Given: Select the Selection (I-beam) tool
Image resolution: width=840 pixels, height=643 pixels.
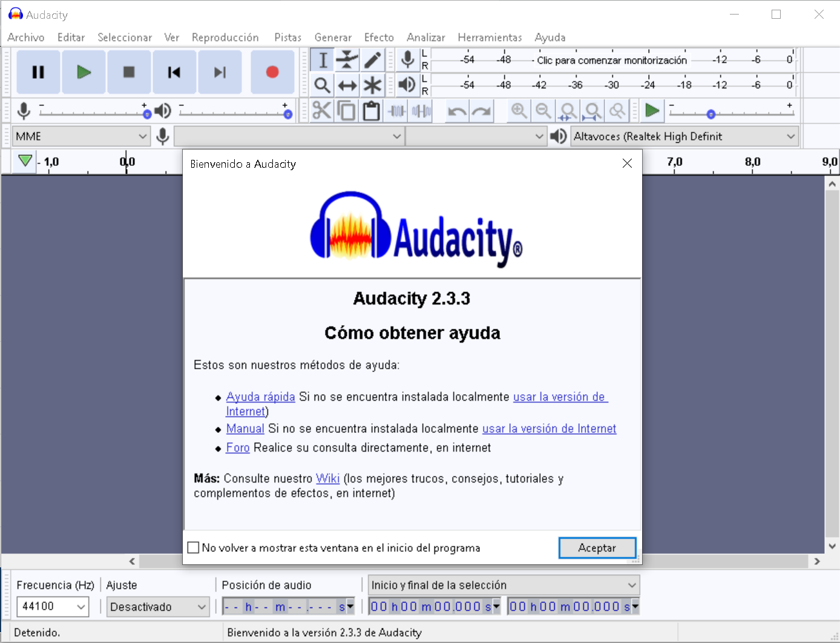Looking at the screenshot, I should [323, 60].
